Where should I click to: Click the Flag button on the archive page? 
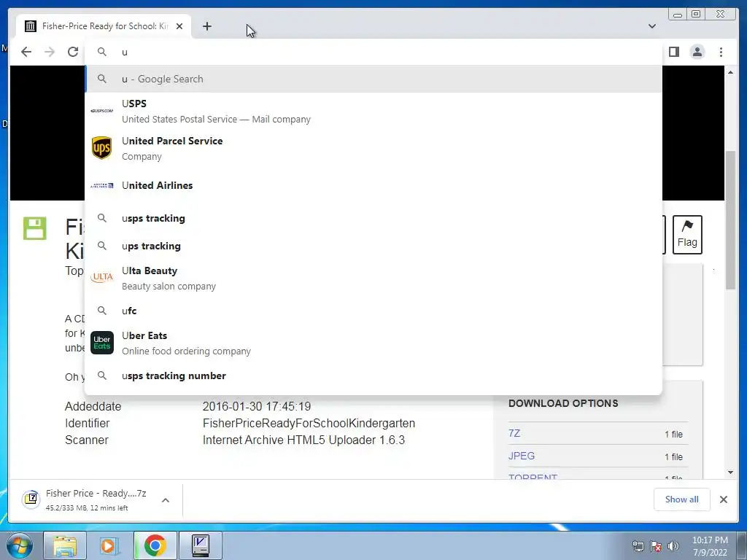(687, 235)
